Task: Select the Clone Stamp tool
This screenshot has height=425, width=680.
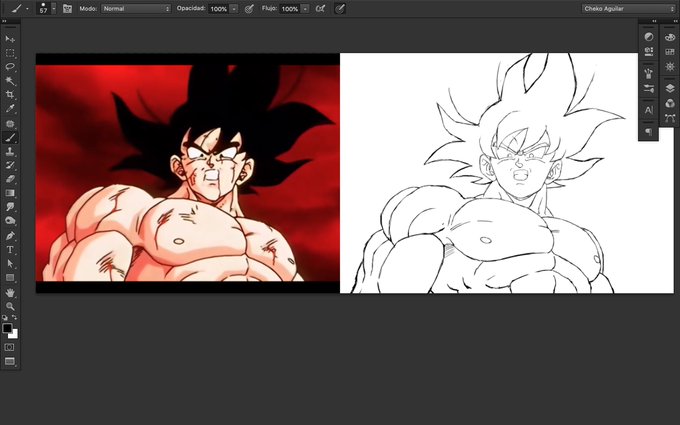Action: [x=10, y=151]
